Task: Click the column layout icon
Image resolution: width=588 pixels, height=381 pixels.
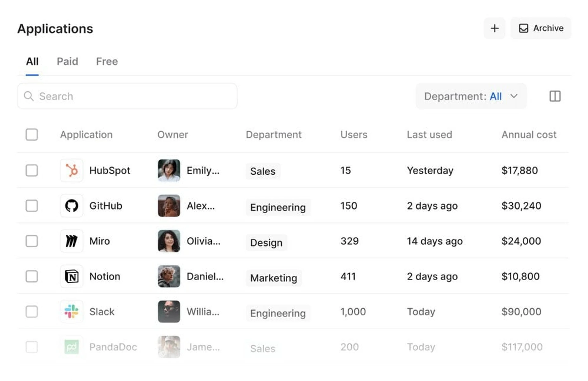Action: point(555,96)
